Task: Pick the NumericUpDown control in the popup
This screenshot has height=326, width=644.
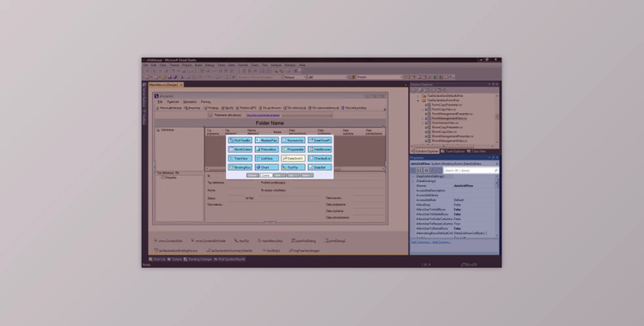Action: click(294, 141)
